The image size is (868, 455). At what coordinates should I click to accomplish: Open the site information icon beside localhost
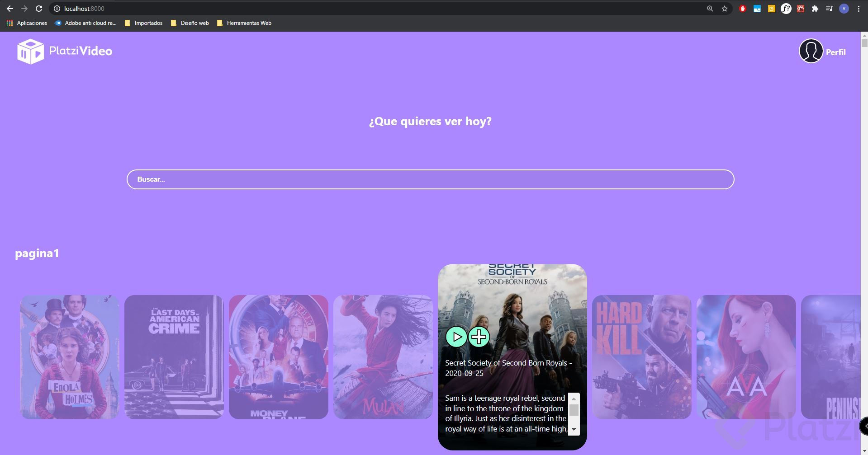[x=57, y=9]
